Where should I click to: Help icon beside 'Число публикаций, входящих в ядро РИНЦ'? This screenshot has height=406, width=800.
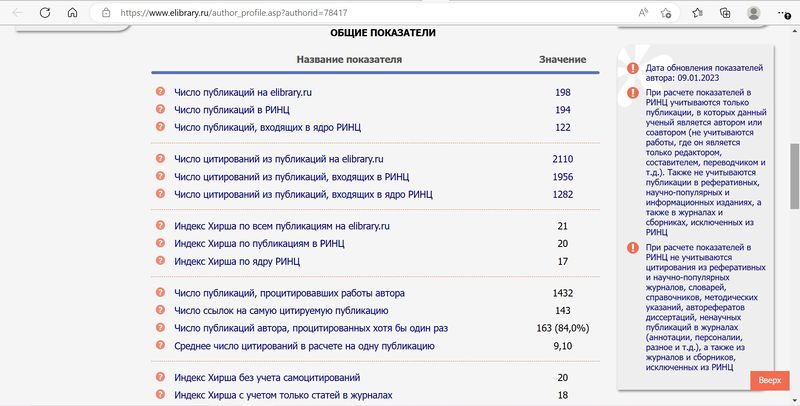point(160,126)
